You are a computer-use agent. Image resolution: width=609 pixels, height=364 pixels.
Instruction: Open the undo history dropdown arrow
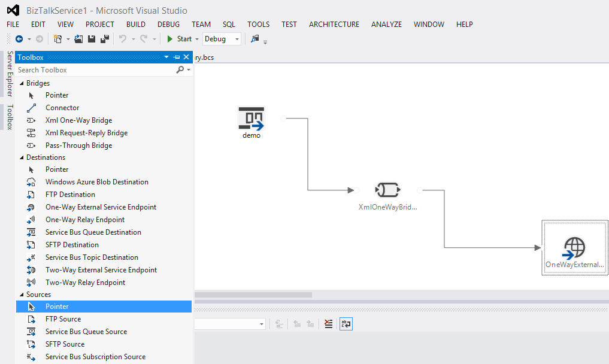point(133,39)
